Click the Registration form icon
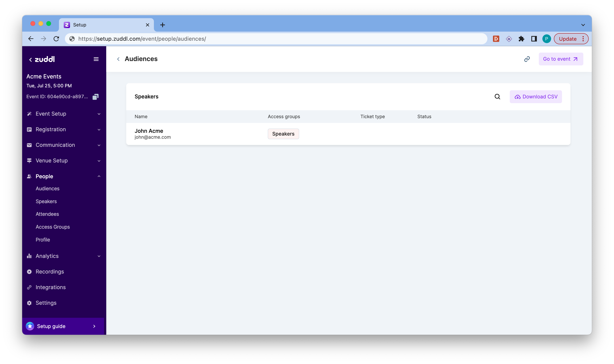This screenshot has height=364, width=614. pos(29,129)
